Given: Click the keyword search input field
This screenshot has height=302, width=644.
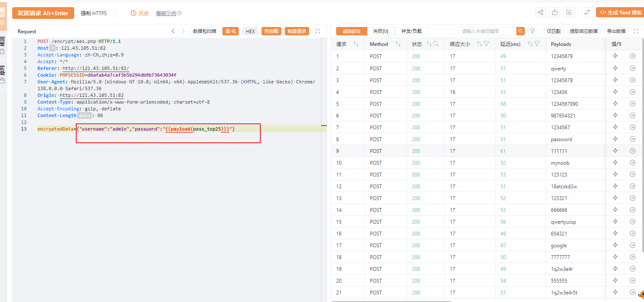Looking at the screenshot, I should [x=487, y=31].
